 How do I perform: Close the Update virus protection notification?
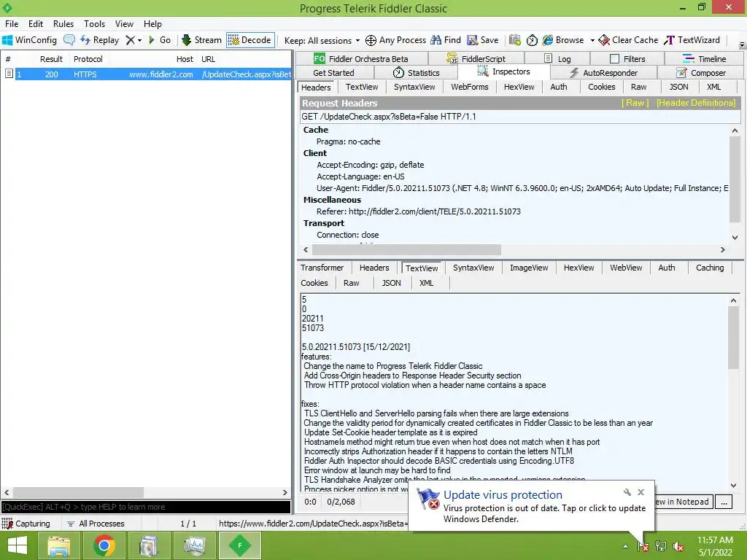point(640,492)
